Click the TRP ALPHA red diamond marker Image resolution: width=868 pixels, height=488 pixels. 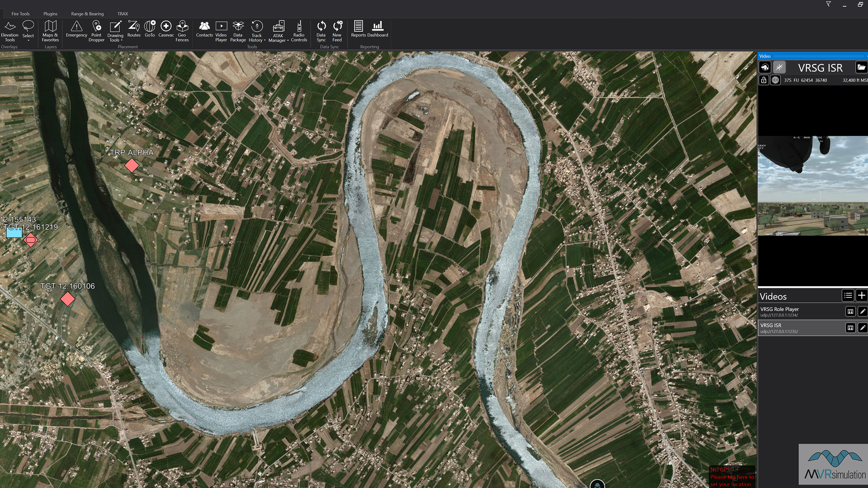(x=132, y=166)
